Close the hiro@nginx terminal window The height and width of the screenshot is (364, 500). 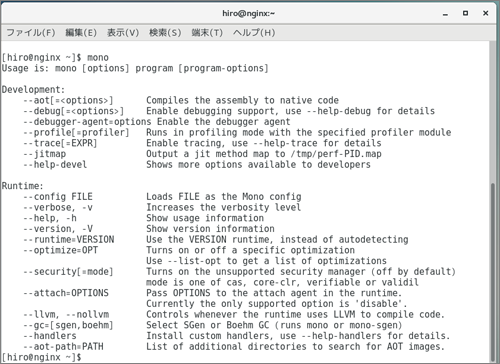pos(486,13)
